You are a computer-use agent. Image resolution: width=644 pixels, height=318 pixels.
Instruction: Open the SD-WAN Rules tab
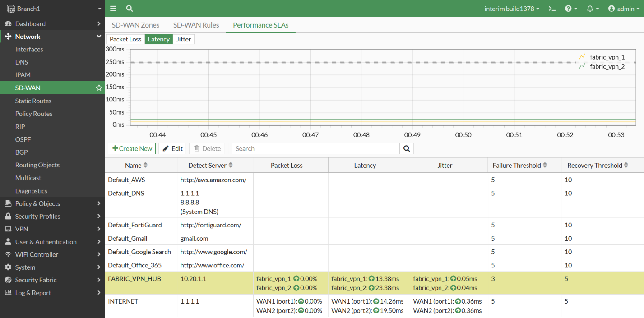[196, 25]
